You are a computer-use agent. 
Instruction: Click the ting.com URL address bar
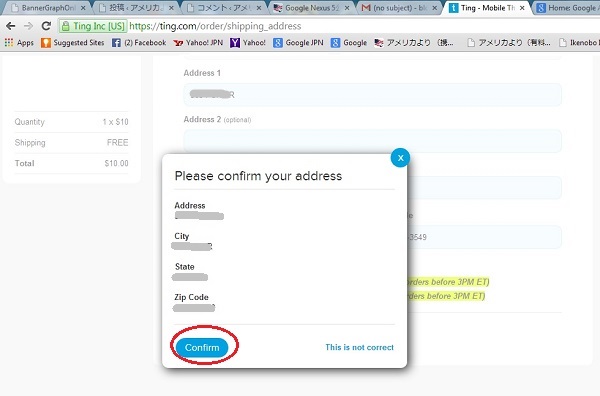[215, 26]
